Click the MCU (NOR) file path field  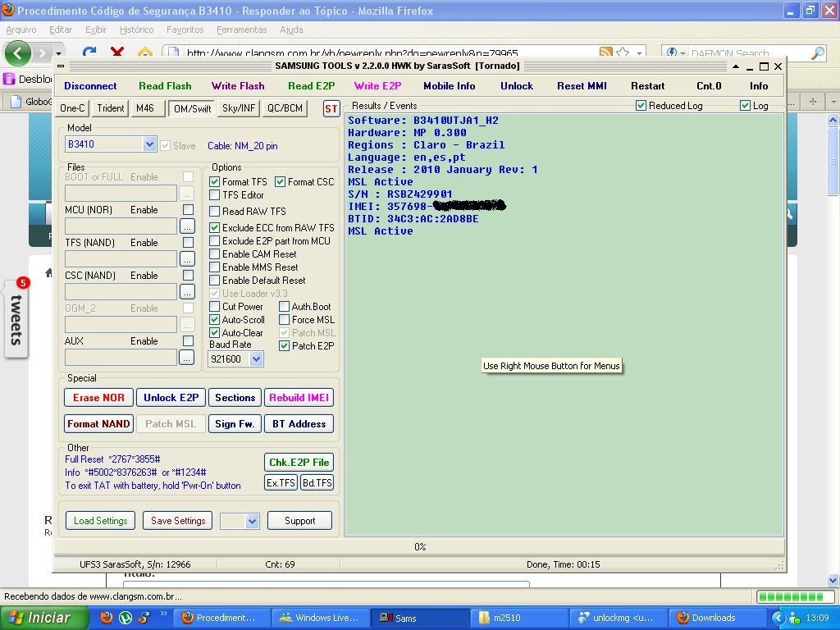(121, 226)
